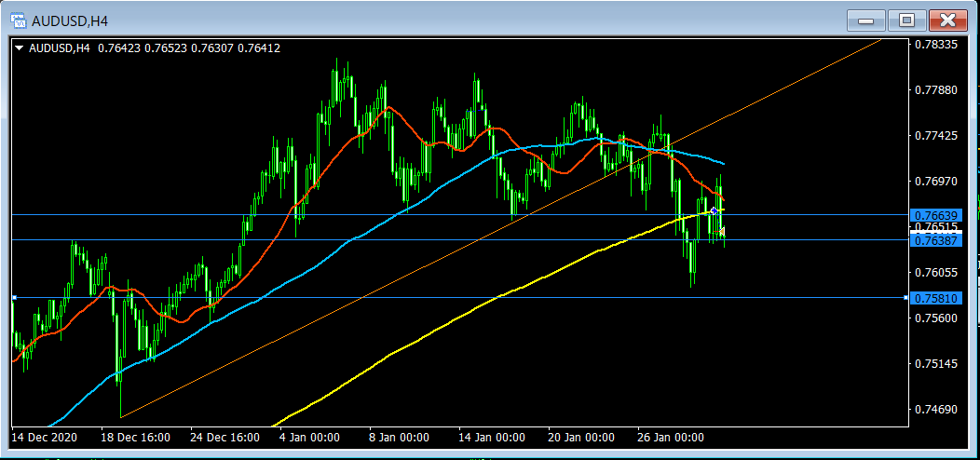Click the OHLC values text in chart header
The width and height of the screenshot is (980, 460).
[189, 48]
